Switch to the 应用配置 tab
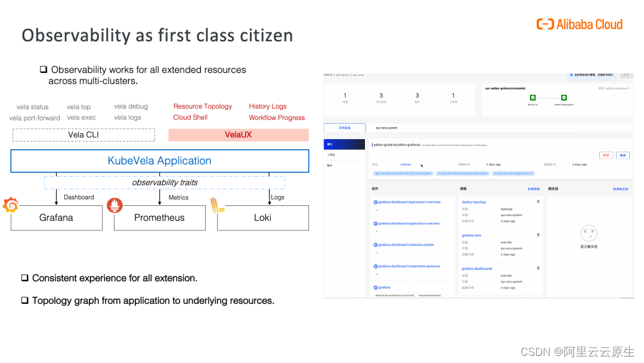Screen dimensions: 644x363 point(345,128)
